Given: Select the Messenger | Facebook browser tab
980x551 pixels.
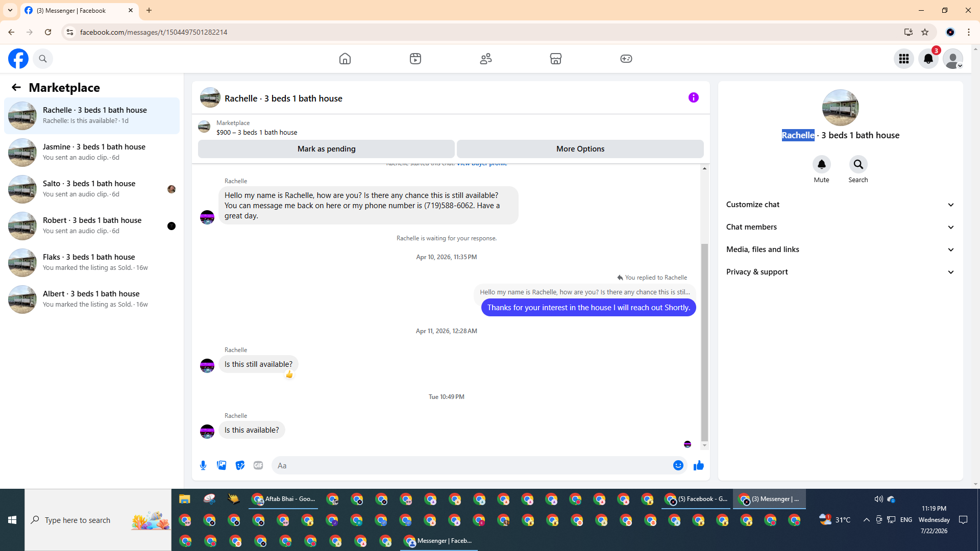Looking at the screenshot, I should click(79, 10).
